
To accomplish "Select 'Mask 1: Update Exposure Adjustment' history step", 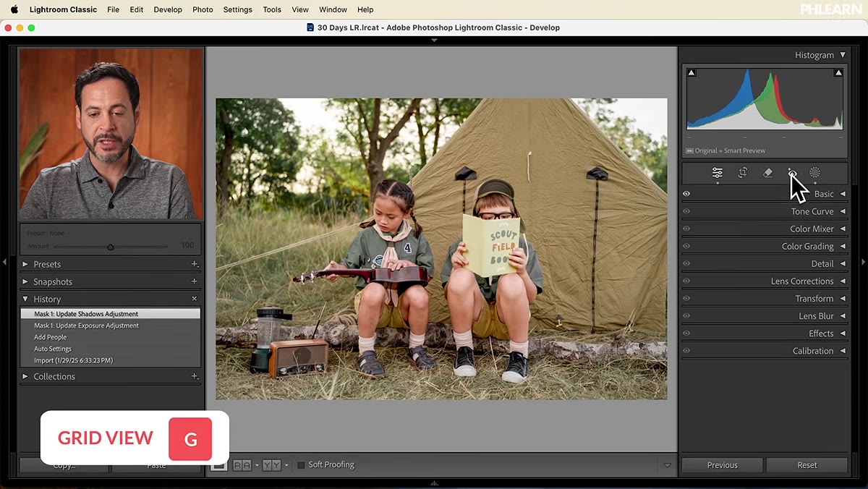I will pos(110,326).
